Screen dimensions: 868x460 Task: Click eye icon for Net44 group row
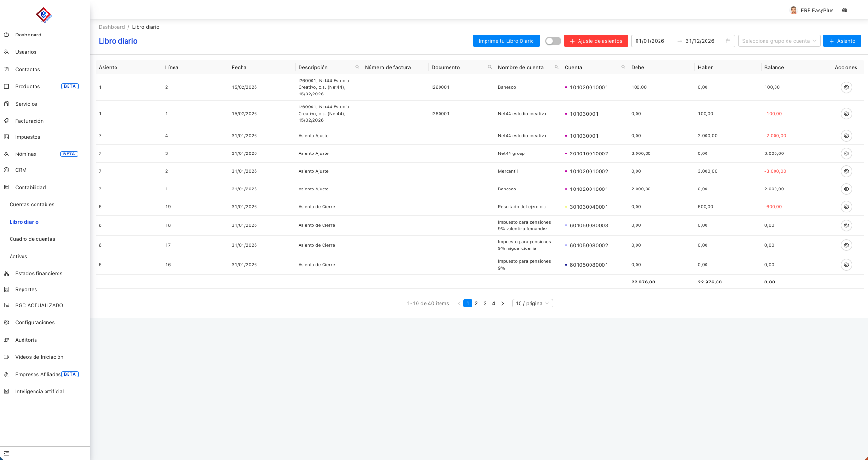846,153
